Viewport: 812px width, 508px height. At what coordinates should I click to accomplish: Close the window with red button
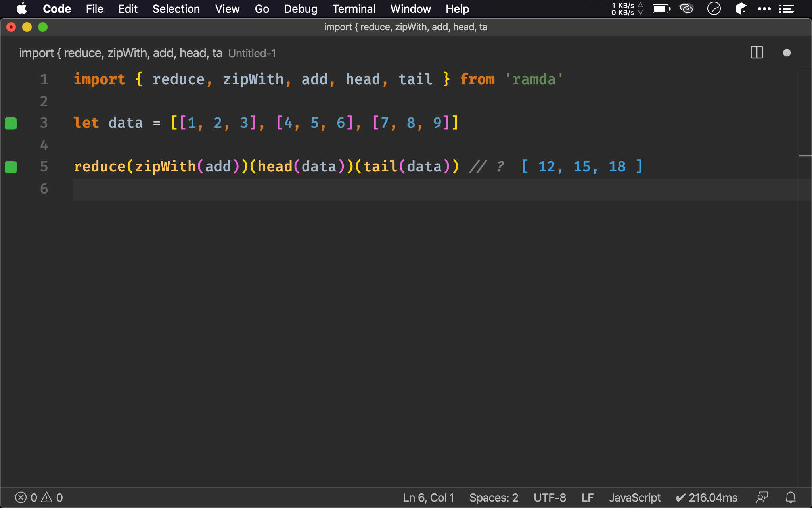[x=11, y=27]
